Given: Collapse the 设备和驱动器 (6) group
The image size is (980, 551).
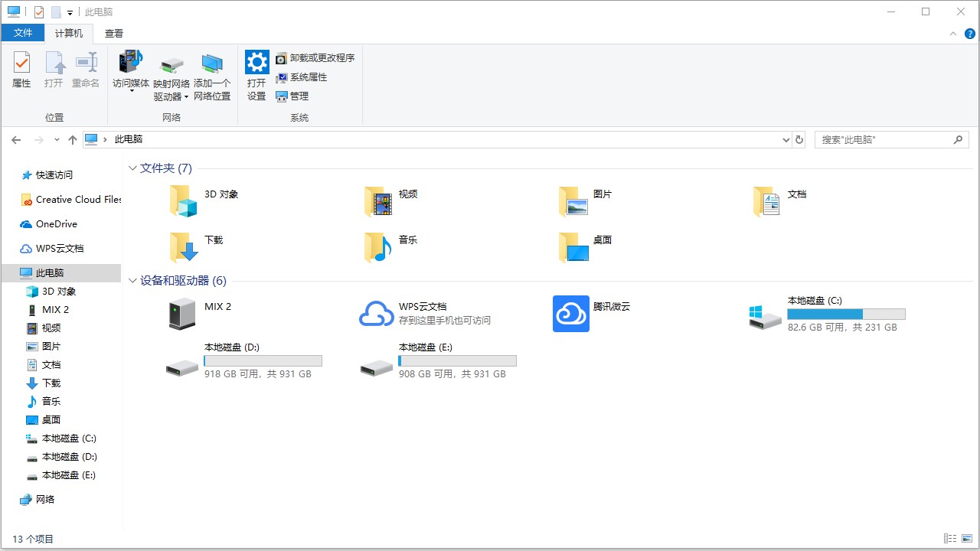Looking at the screenshot, I should point(133,281).
